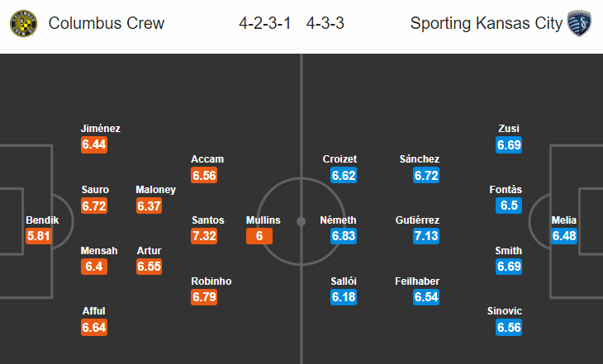The height and width of the screenshot is (364, 603).
Task: Open the Columbus Crew team name link
Action: [107, 23]
